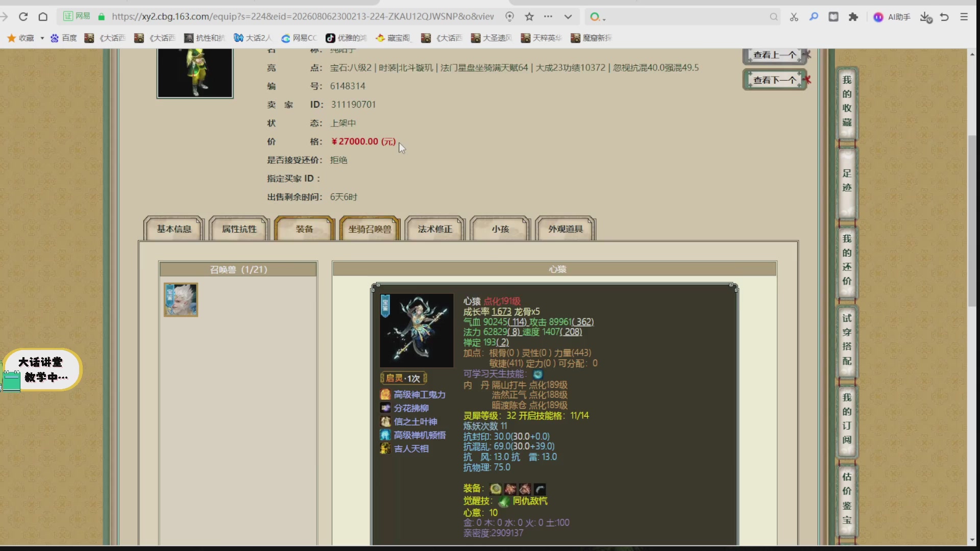Open the 外观道具 tab
This screenshot has height=551, width=980.
click(x=566, y=229)
